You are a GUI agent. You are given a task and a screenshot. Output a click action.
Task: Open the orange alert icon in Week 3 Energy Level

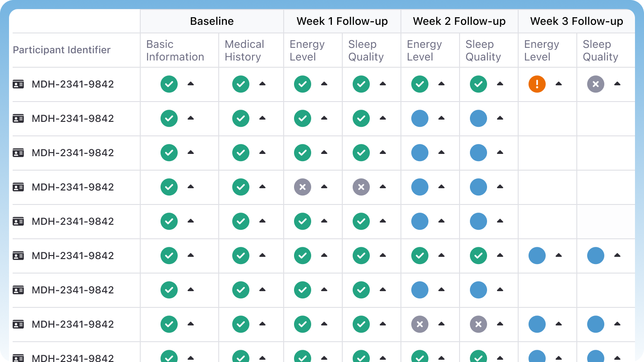coord(537,84)
